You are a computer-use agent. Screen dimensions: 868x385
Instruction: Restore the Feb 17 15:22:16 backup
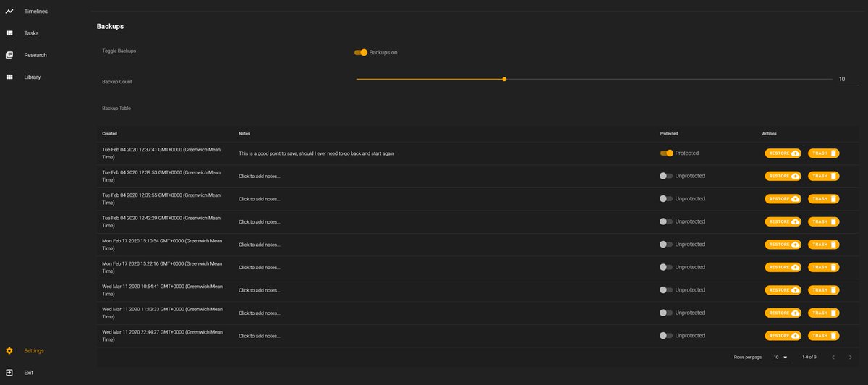click(x=783, y=267)
